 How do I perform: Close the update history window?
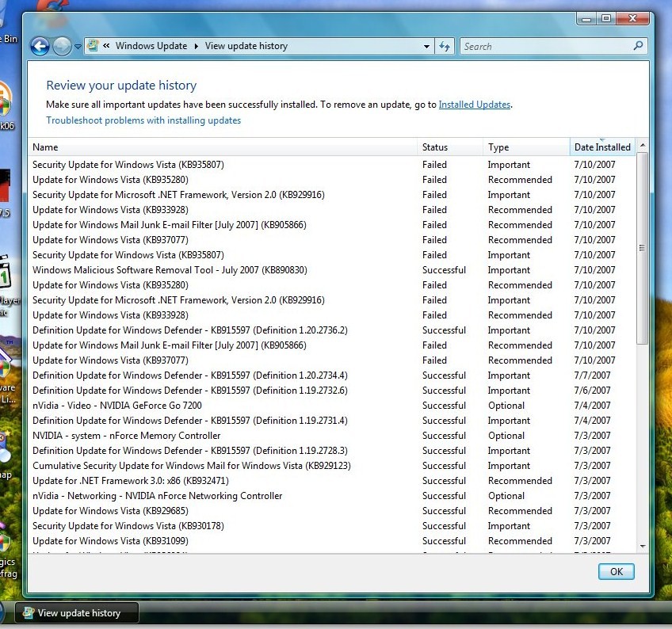tap(632, 18)
